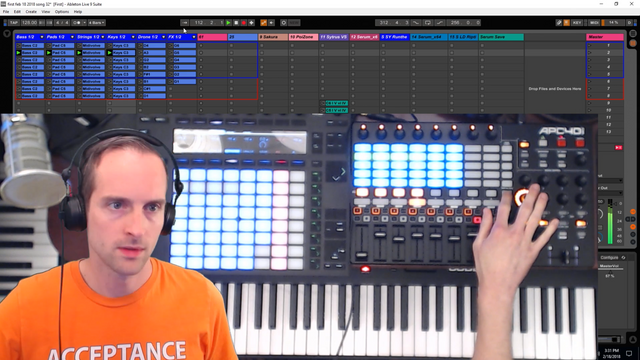Enable KEY map mode
This screenshot has height=360, width=640.
(x=577, y=23)
